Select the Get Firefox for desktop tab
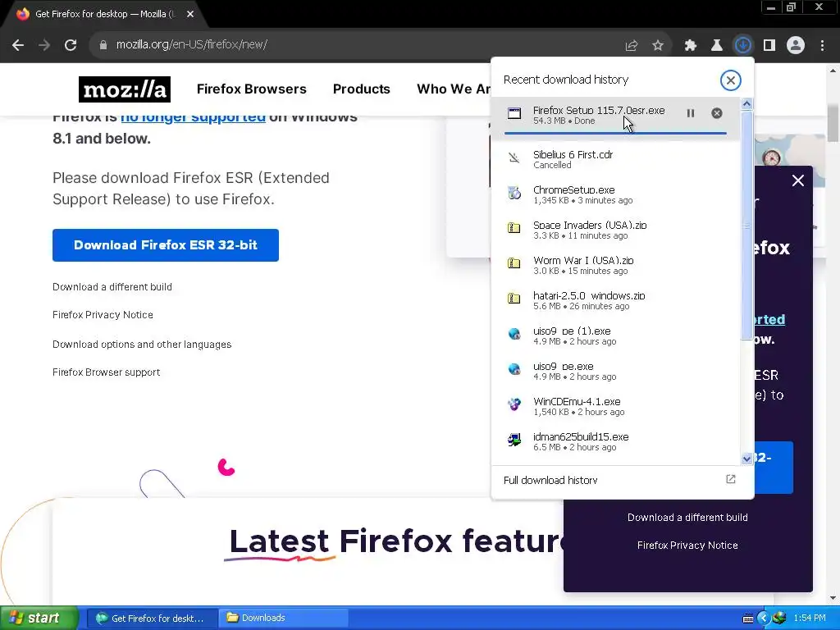The height and width of the screenshot is (630, 840). pos(104,15)
